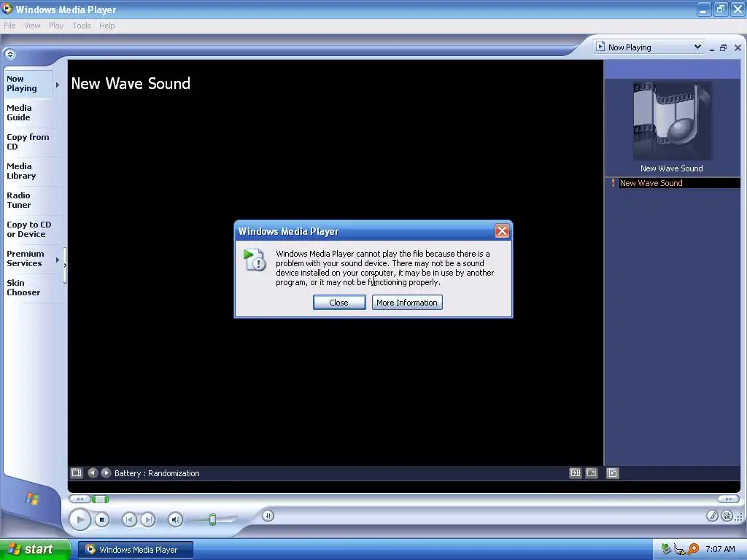The height and width of the screenshot is (560, 747).
Task: Click the Windows logo in the player corner
Action: (32, 499)
